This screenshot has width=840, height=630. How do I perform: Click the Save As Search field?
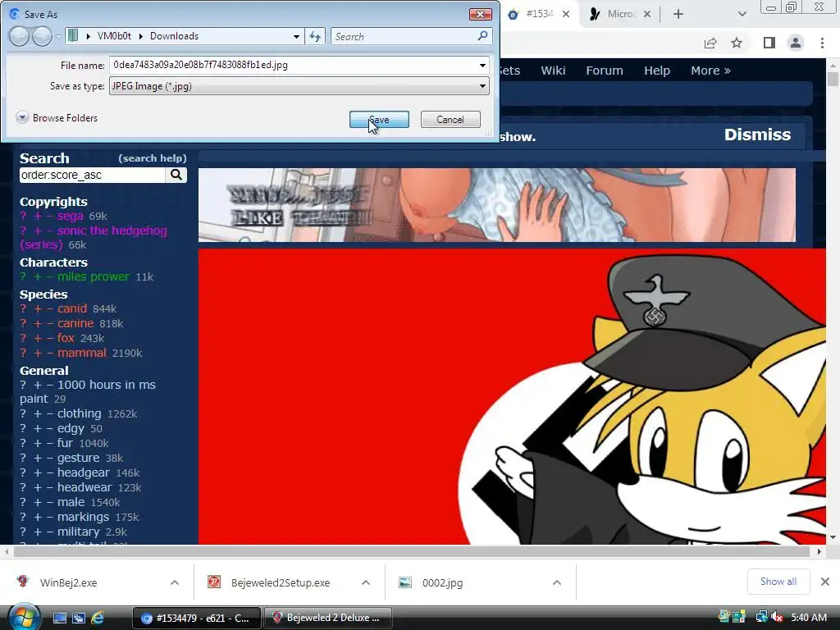coord(404,36)
